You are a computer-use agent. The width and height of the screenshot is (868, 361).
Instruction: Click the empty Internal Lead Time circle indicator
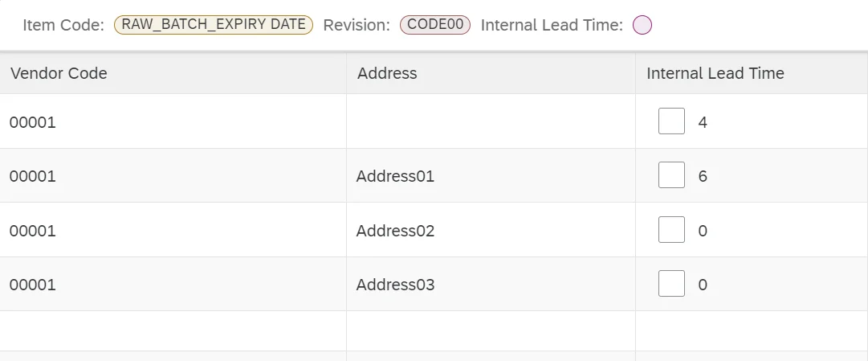[x=642, y=26]
